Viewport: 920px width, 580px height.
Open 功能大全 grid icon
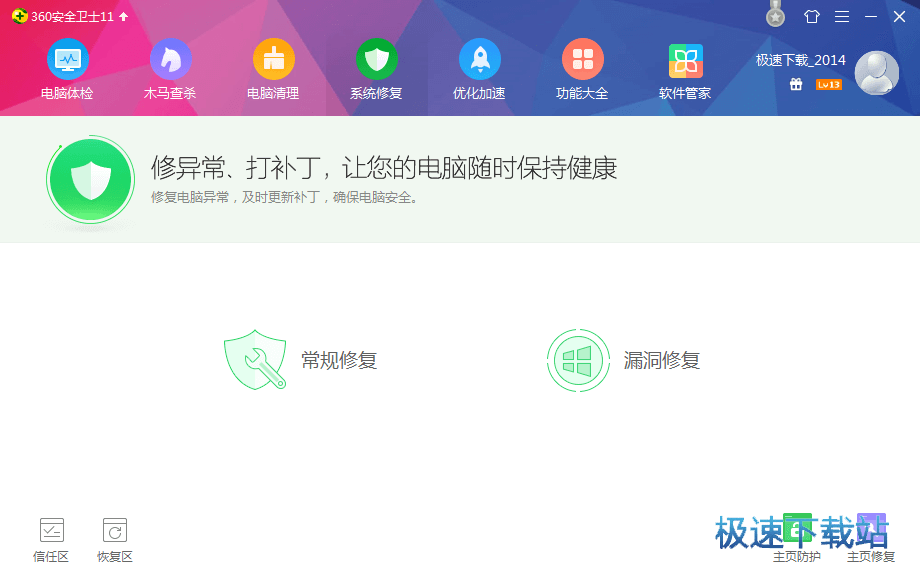(x=583, y=59)
